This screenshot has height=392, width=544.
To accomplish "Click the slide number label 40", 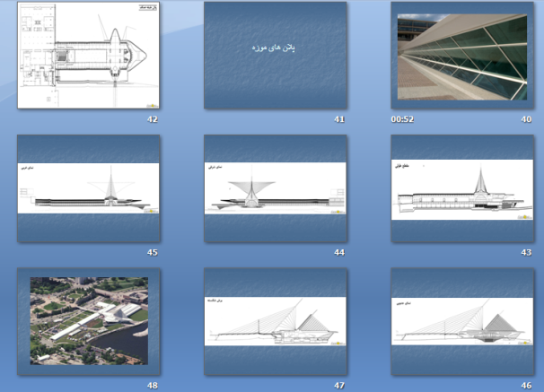I will (526, 119).
